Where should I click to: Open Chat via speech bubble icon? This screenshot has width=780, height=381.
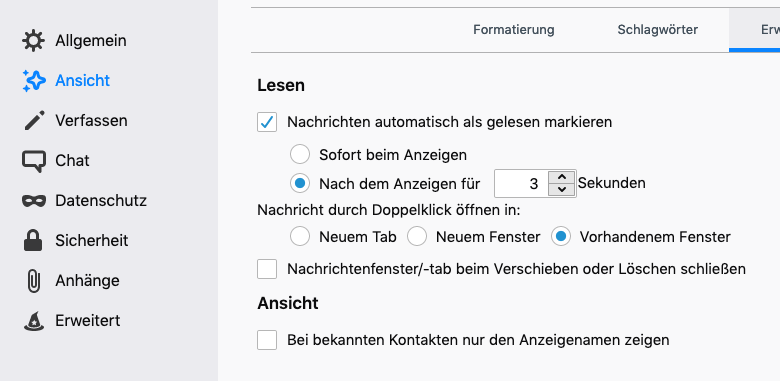click(33, 161)
